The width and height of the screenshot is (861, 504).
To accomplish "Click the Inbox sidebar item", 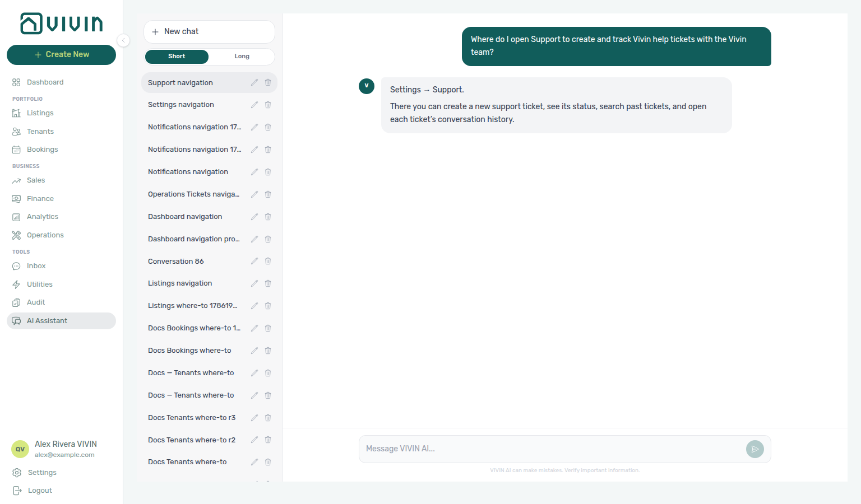I will click(x=61, y=266).
